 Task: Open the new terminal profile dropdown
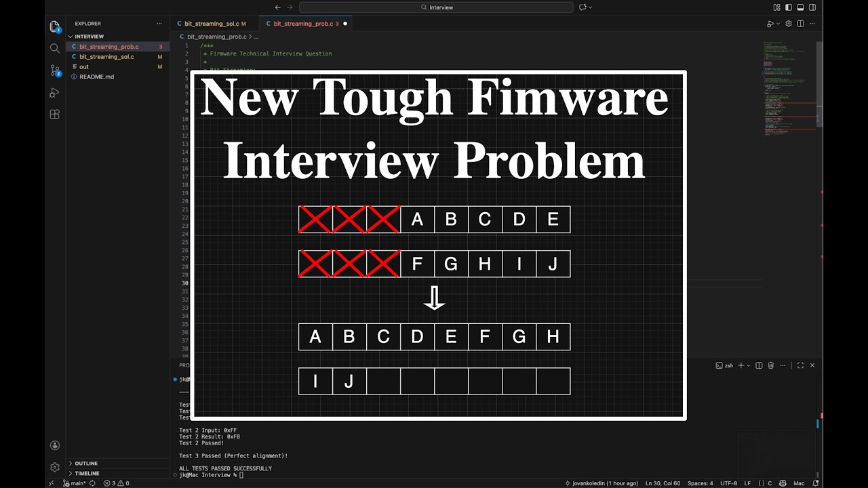(x=749, y=365)
